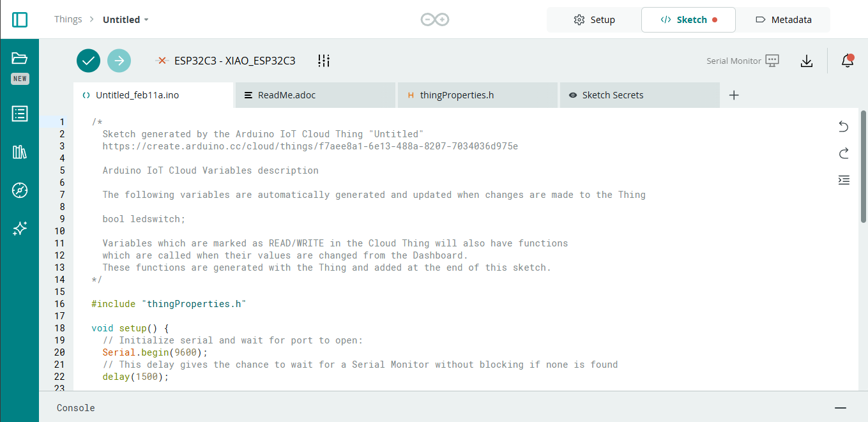Autoformat the code using the indent icon
The width and height of the screenshot is (868, 422).
pyautogui.click(x=844, y=180)
